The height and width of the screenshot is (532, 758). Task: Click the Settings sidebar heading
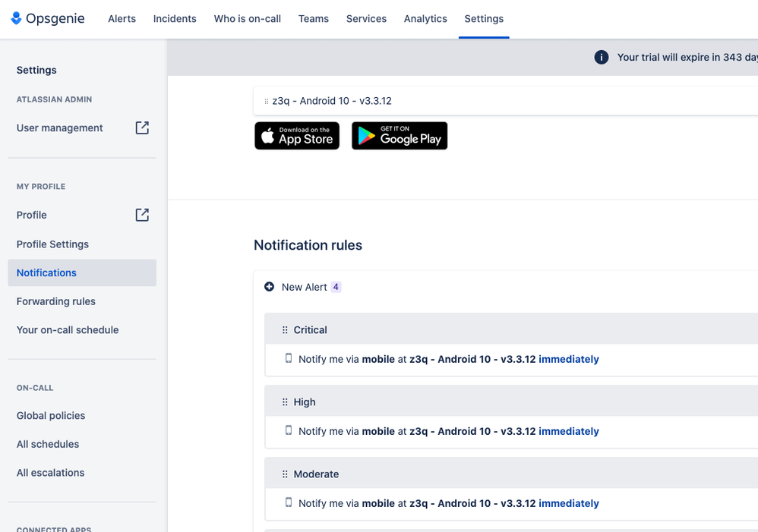point(36,70)
